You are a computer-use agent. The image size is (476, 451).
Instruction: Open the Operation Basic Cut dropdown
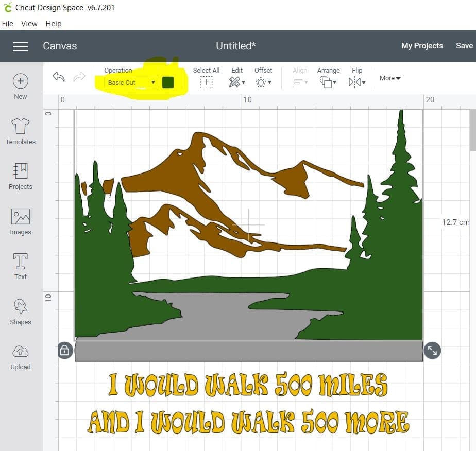tap(131, 82)
